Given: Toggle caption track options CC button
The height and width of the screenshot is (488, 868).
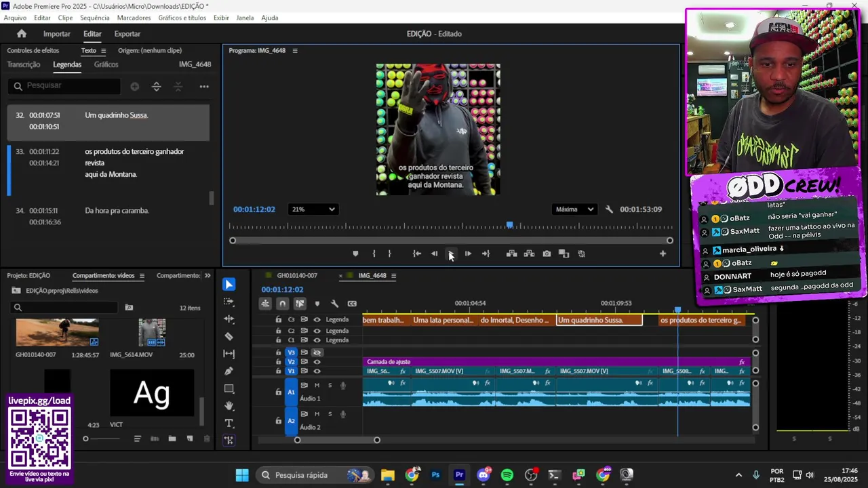Looking at the screenshot, I should pyautogui.click(x=352, y=304).
